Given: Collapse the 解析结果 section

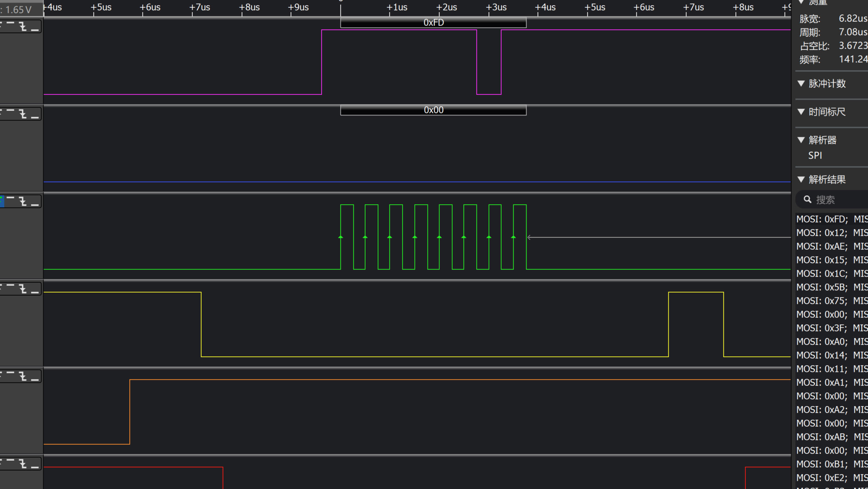Looking at the screenshot, I should click(x=801, y=179).
